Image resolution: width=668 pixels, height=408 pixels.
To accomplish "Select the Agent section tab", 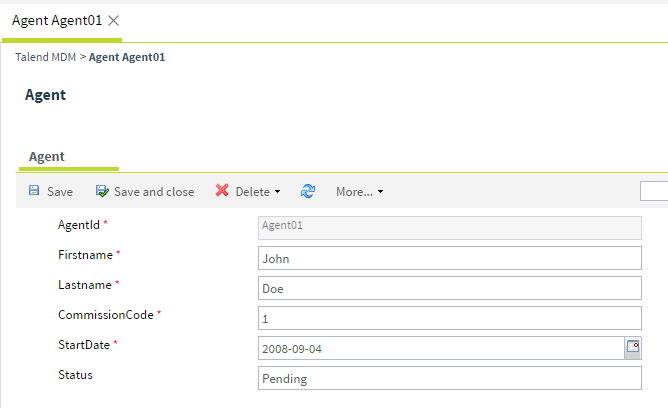I will (47, 156).
